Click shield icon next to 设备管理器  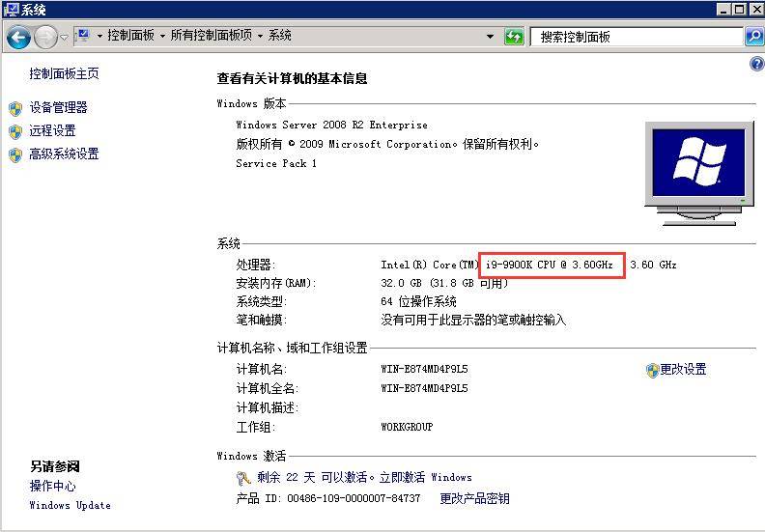tap(15, 108)
